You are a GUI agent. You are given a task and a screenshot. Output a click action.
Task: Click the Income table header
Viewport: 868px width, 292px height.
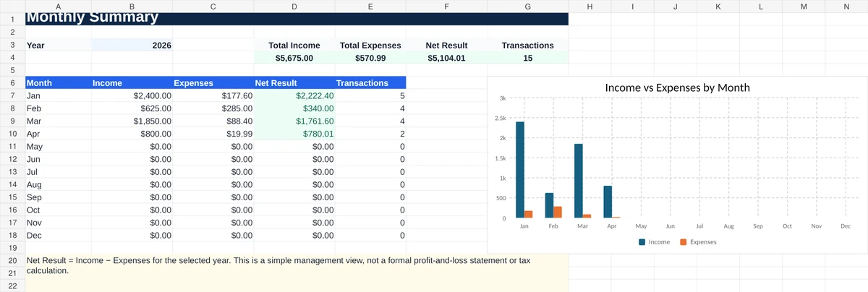[x=132, y=83]
